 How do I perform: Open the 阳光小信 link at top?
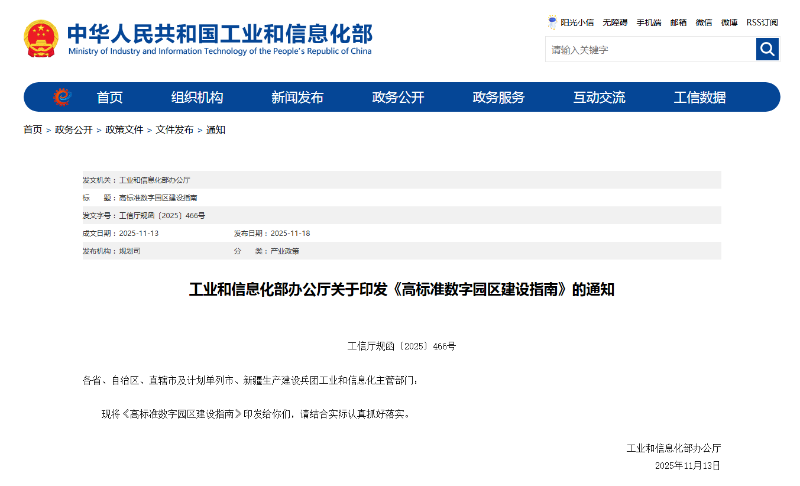click(577, 22)
